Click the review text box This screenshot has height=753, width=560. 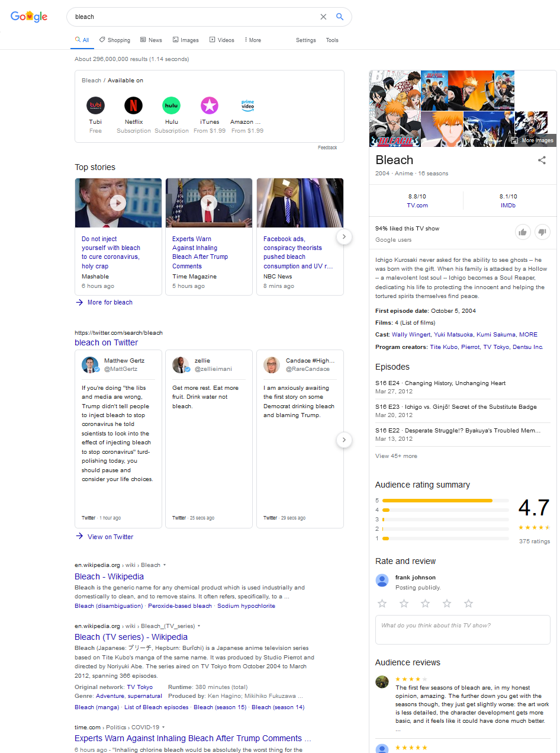[463, 630]
